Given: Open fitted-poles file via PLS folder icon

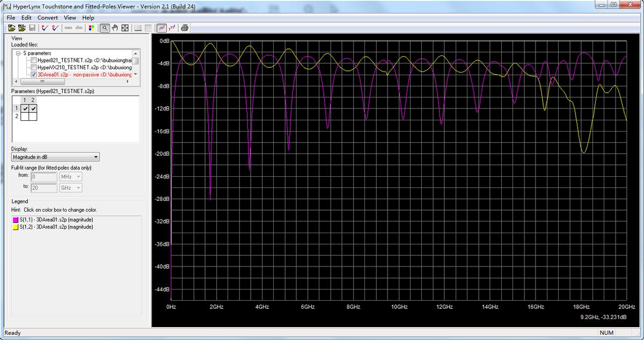Looking at the screenshot, I should pyautogui.click(x=22, y=28).
